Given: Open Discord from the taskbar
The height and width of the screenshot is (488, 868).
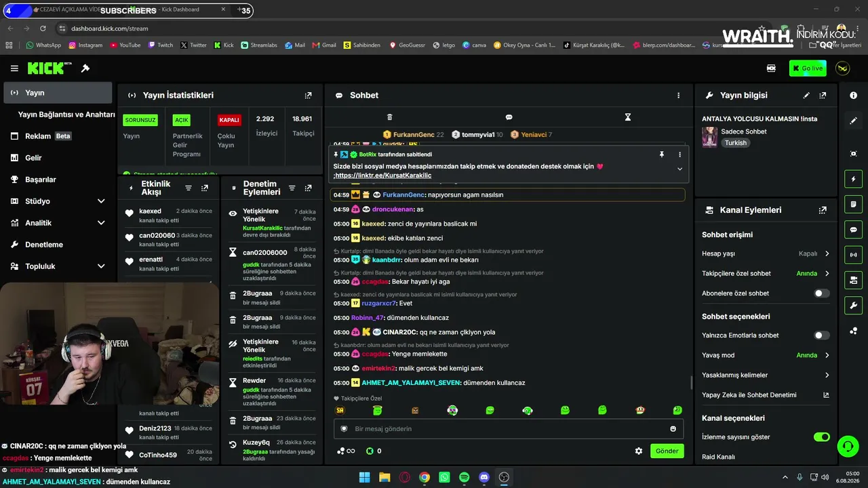Looking at the screenshot, I should (484, 477).
